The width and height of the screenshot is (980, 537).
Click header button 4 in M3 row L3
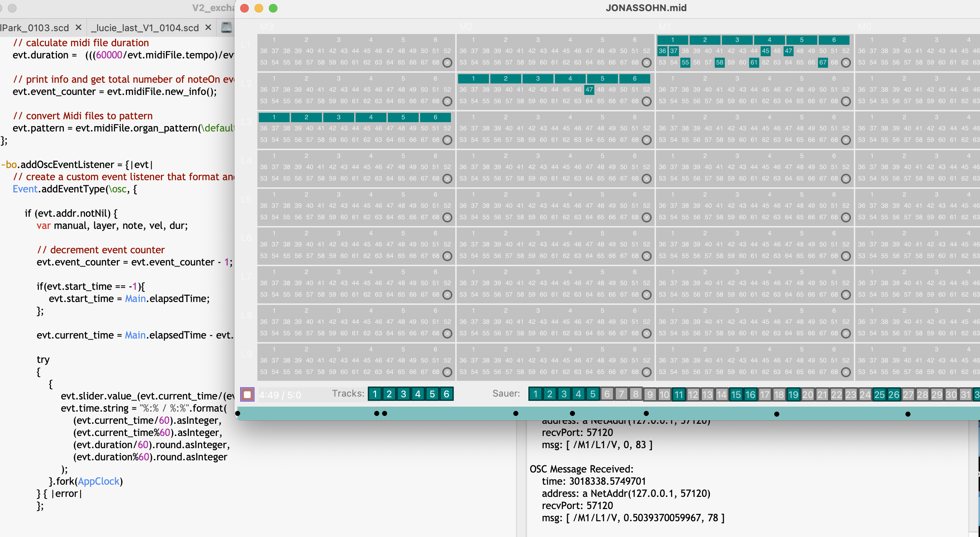pyautogui.click(x=371, y=117)
